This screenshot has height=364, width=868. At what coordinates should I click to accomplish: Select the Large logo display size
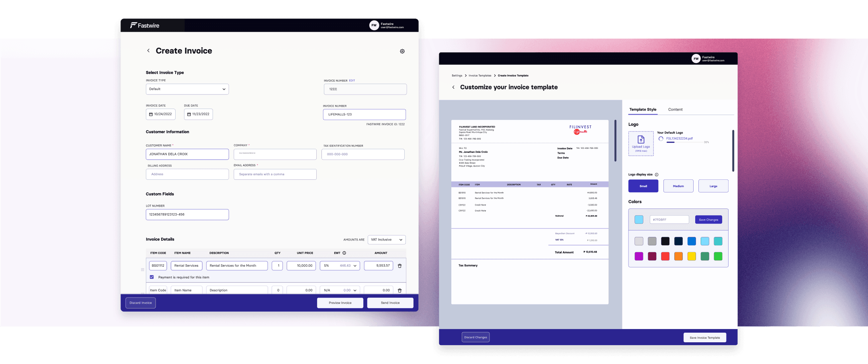click(713, 186)
